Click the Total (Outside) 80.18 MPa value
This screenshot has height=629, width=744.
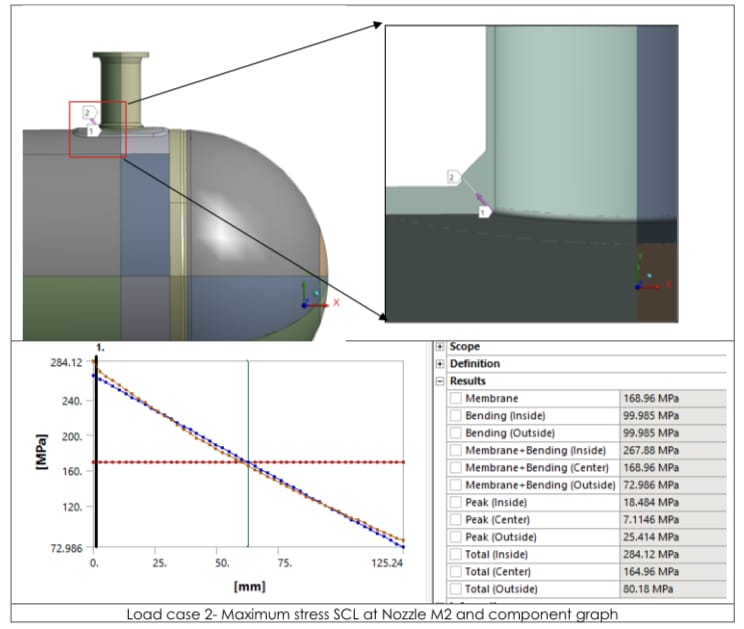click(650, 589)
